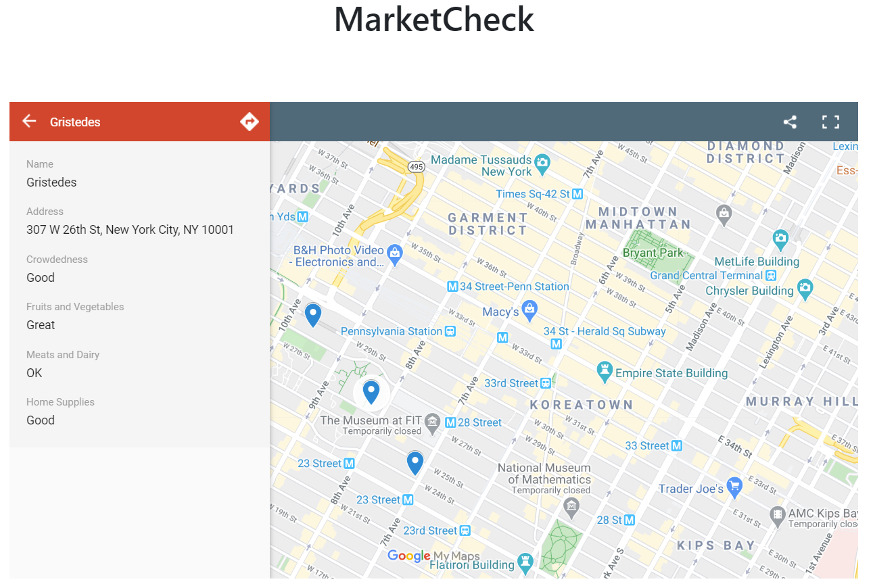Open directions to Gristedes
The image size is (873, 588).
pos(250,122)
